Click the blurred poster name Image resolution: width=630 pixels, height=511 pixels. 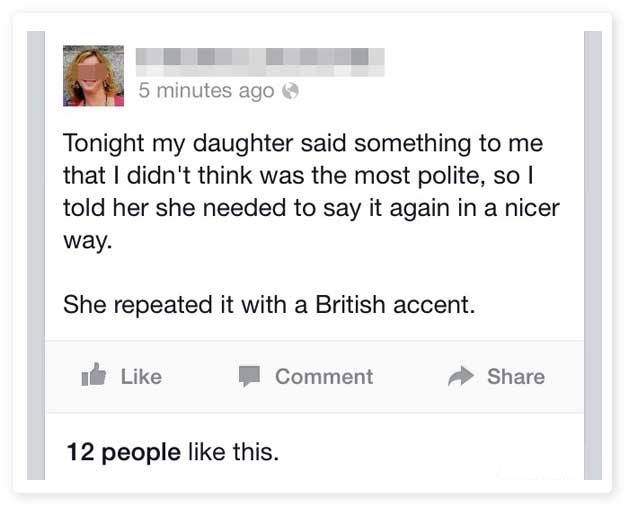tap(260, 59)
